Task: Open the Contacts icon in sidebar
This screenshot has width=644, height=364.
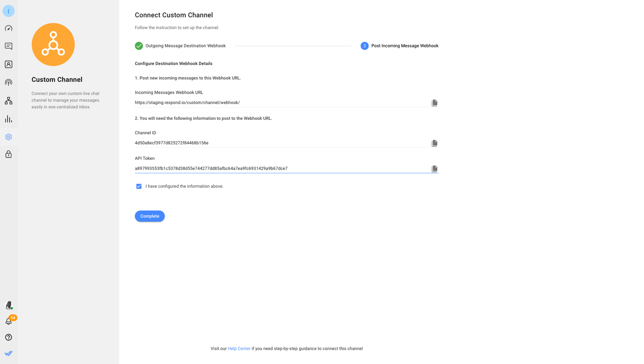Action: 9,64
